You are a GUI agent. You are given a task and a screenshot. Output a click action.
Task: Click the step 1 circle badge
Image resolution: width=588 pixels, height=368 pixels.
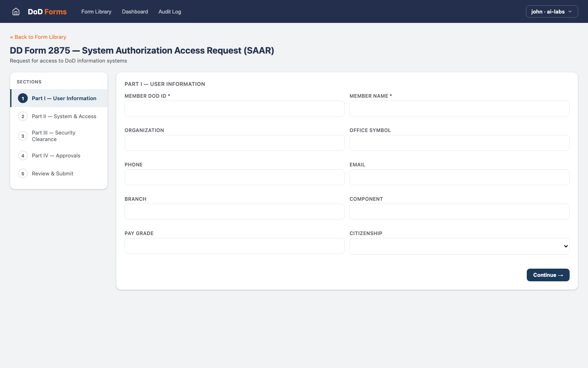(23, 99)
